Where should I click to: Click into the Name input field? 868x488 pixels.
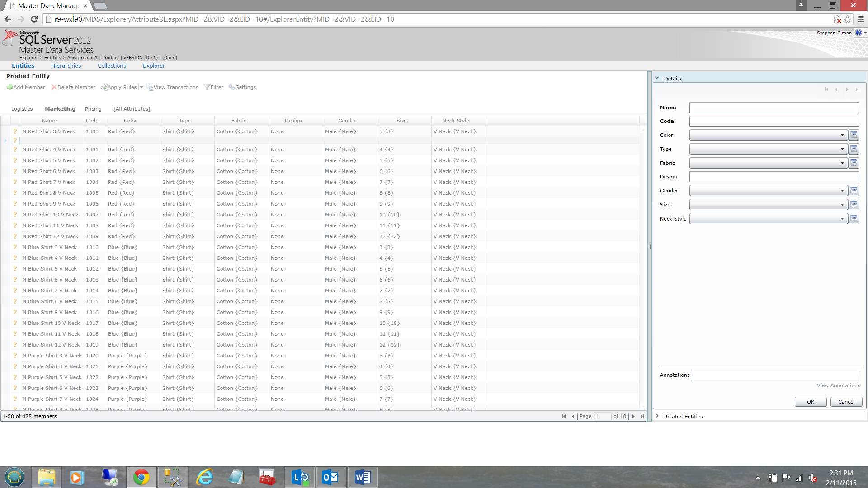click(x=774, y=108)
